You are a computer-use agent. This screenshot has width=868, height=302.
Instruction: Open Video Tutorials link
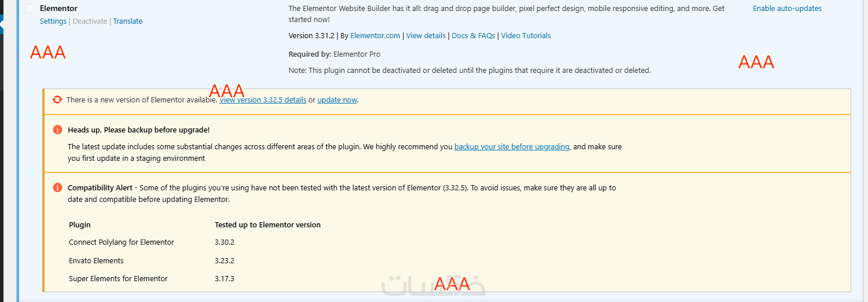click(x=526, y=36)
